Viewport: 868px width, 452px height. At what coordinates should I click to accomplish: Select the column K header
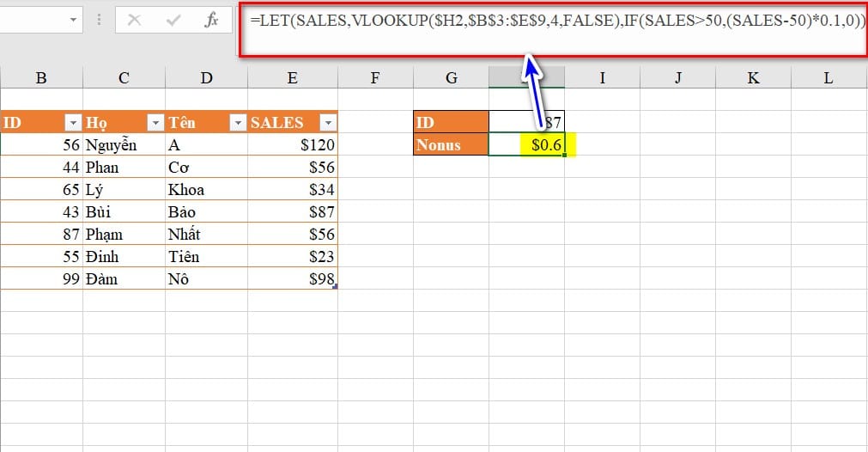pos(753,78)
